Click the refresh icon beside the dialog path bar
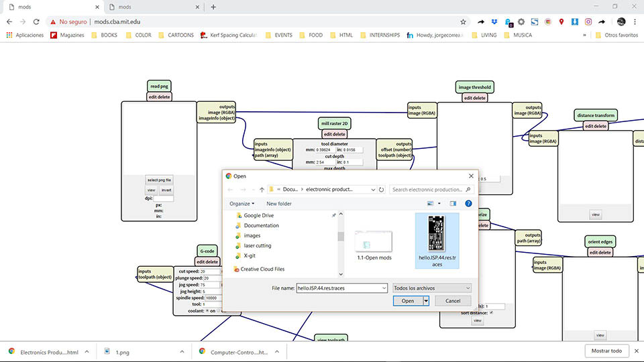644x362 pixels. [x=381, y=190]
